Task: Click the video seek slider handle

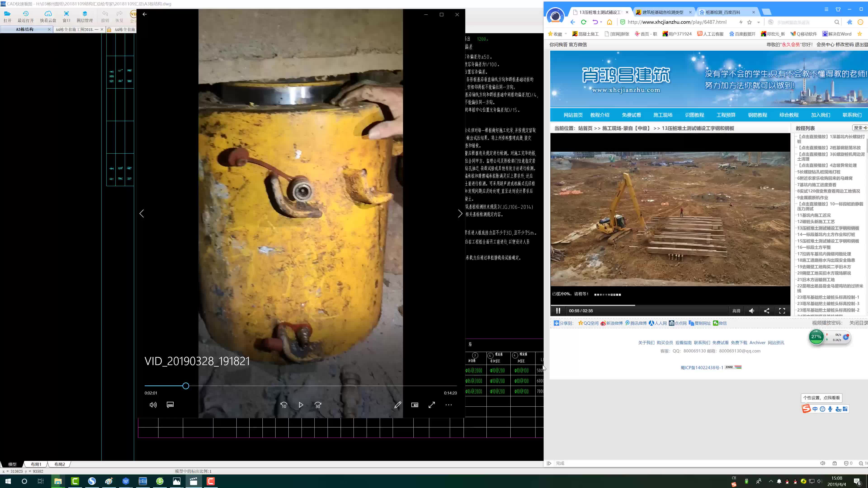Action: [186, 386]
